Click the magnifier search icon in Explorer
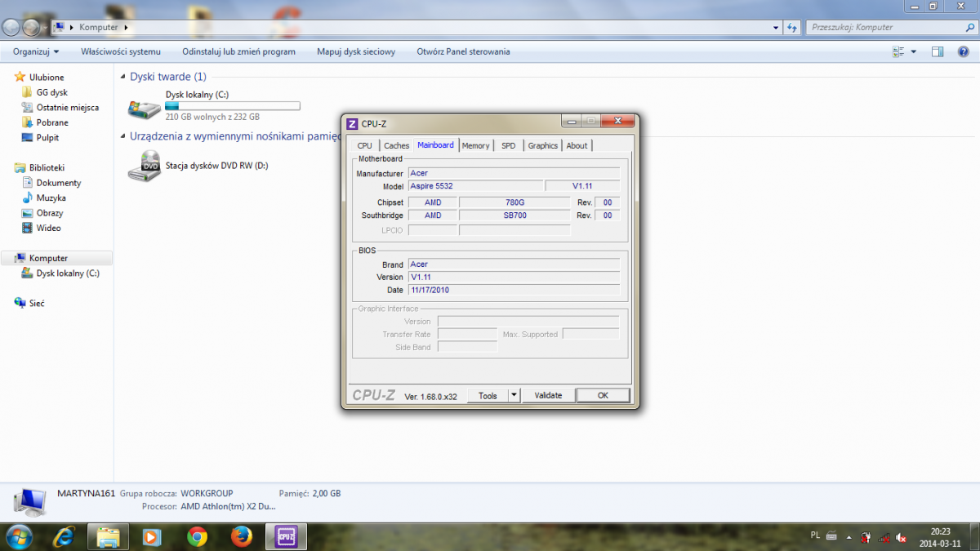 (970, 27)
